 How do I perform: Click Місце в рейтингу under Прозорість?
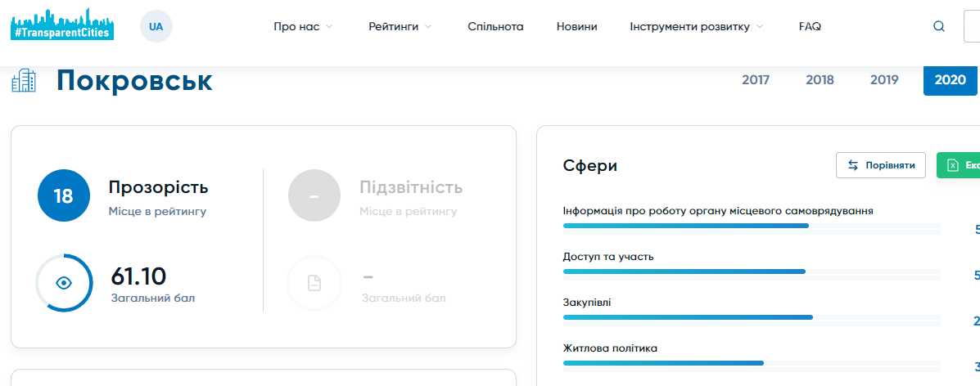[x=157, y=212]
